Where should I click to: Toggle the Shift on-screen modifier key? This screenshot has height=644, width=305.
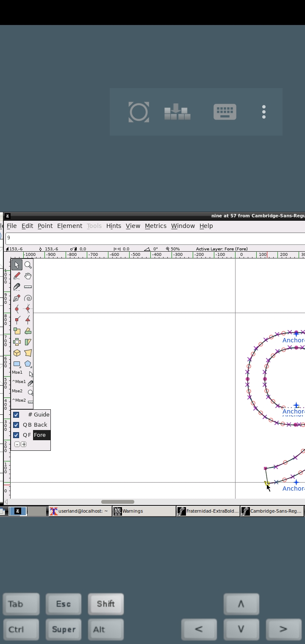[106, 604]
